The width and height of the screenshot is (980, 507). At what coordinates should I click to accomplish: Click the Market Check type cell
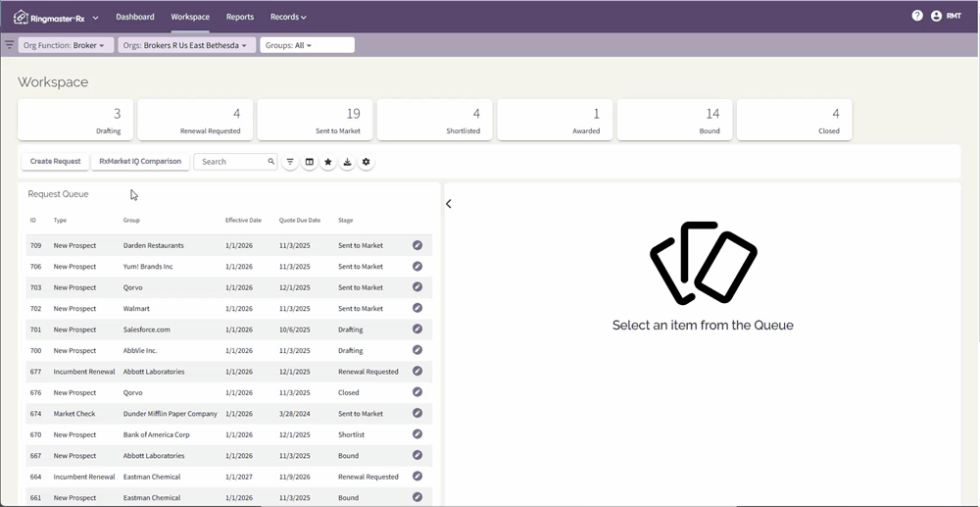coord(74,413)
